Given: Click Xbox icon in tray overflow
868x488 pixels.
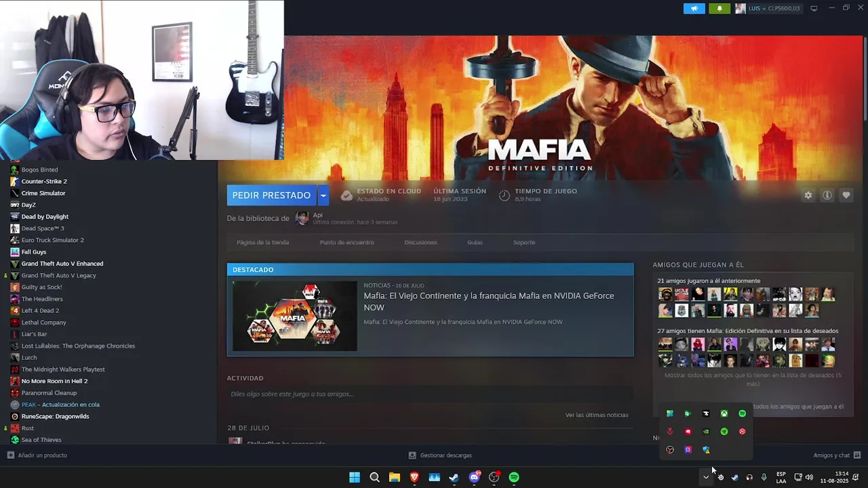Looking at the screenshot, I should (x=724, y=413).
